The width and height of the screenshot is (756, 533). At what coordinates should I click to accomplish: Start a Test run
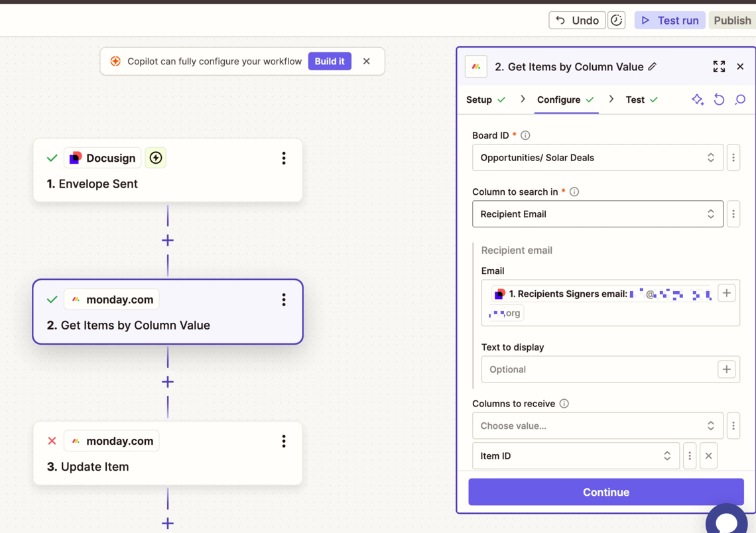(x=670, y=21)
